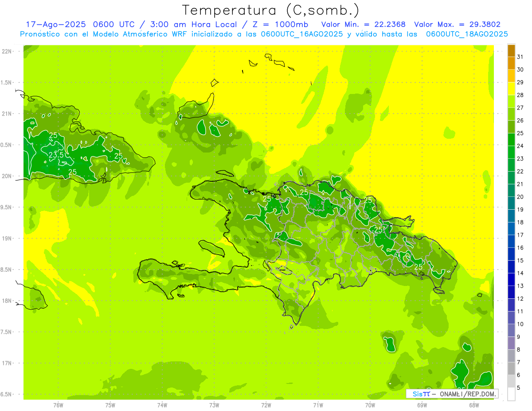Viewport: 532px width, 411px height.
Task: Click the "8.5N" latitude label
Action: click(7, 270)
